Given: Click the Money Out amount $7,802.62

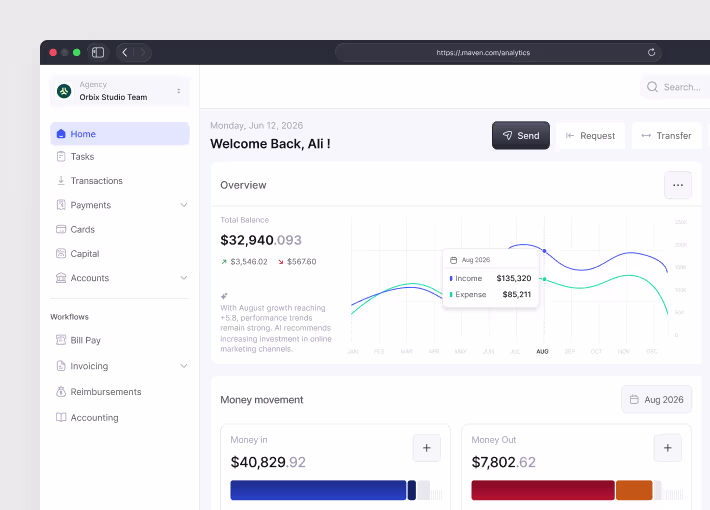Looking at the screenshot, I should (504, 462).
